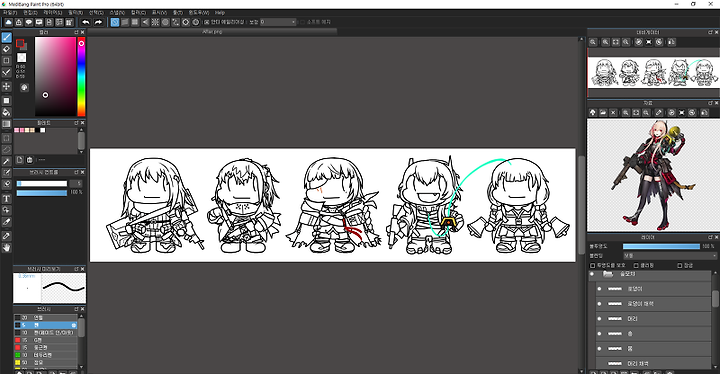Enable the radial snap guide icon
Screen dimensions: 720x374
tap(155, 22)
